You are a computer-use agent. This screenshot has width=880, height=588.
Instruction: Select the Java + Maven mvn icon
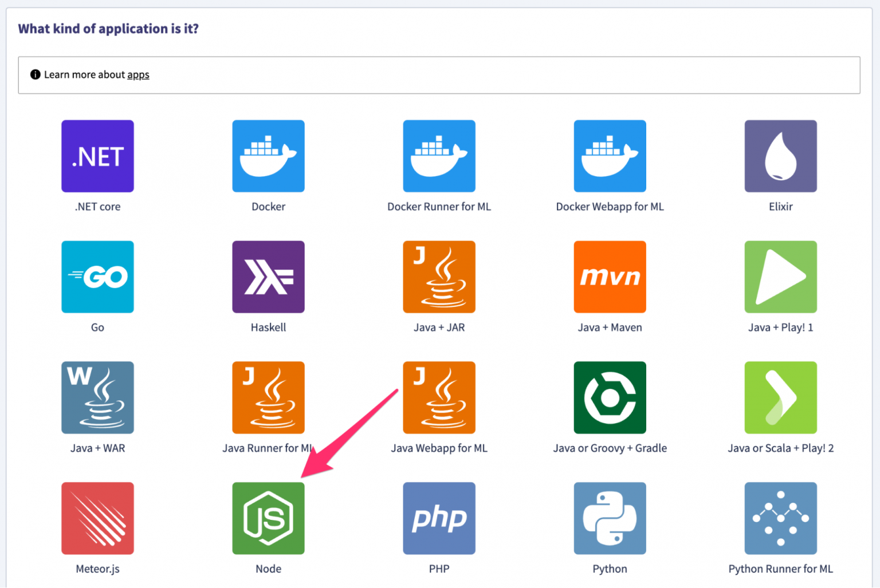pos(610,277)
